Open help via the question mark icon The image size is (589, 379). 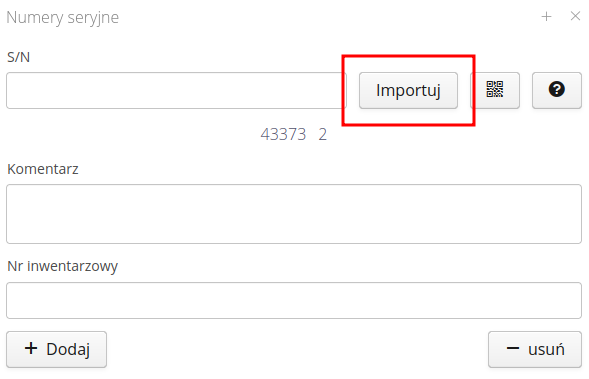point(557,91)
